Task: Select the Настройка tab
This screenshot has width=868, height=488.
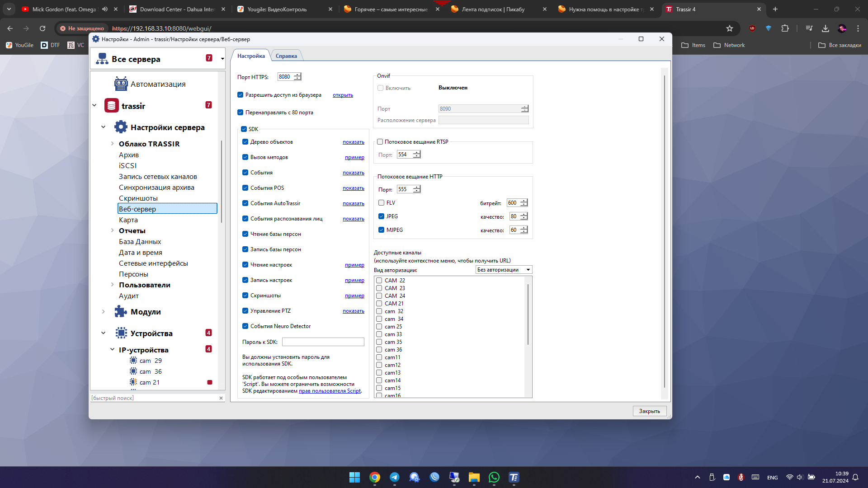Action: tap(251, 56)
